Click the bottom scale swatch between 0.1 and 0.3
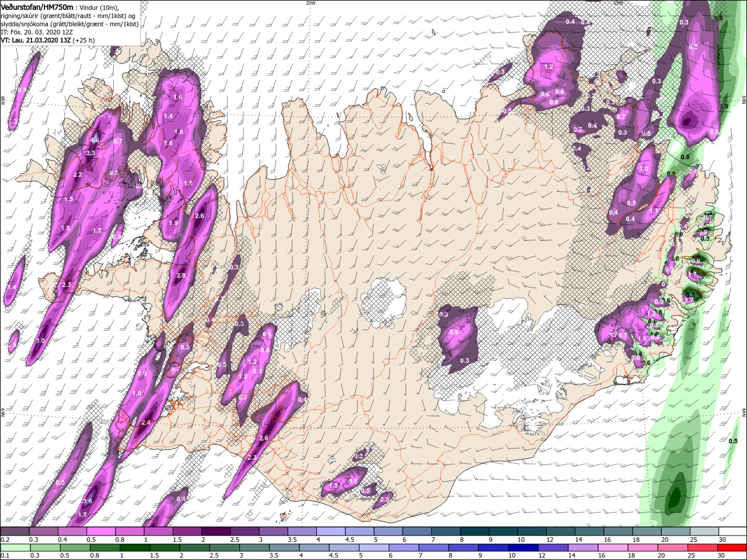The width and height of the screenshot is (747, 560). click(15, 548)
